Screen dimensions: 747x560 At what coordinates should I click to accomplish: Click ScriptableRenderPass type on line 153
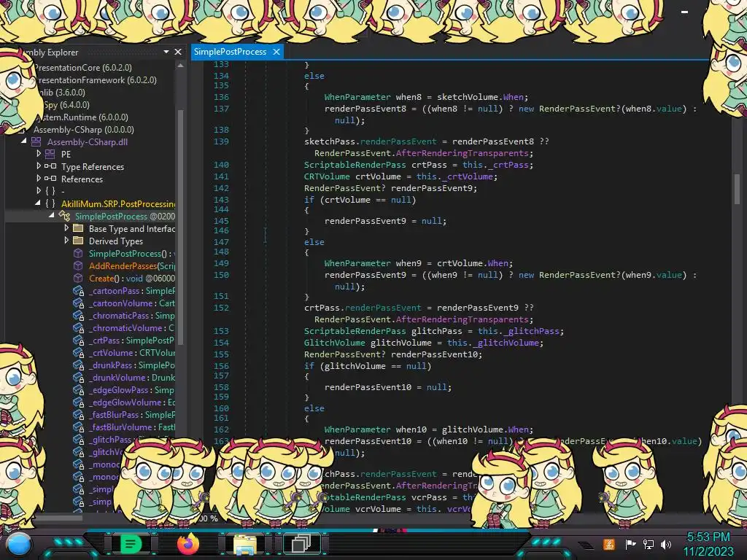point(355,331)
